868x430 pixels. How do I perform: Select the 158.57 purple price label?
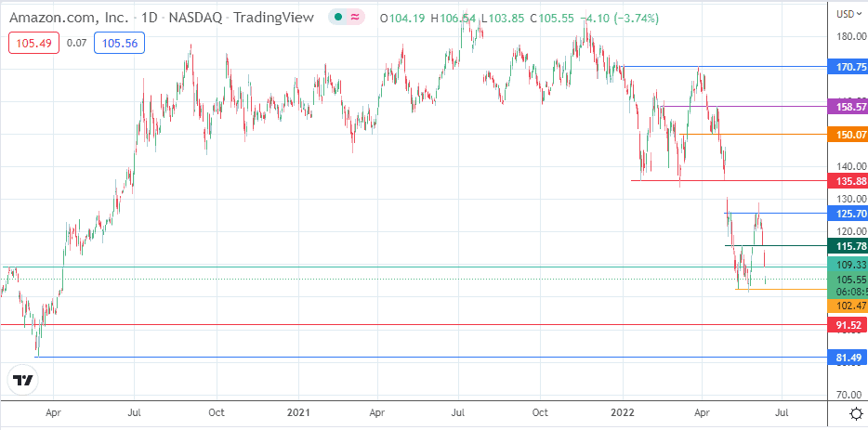click(847, 106)
